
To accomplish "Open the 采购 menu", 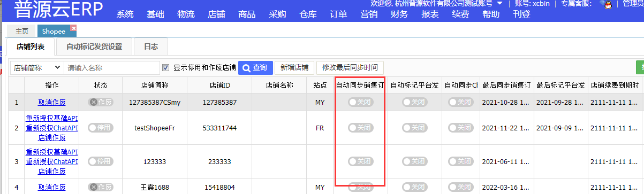I will 277,14.
